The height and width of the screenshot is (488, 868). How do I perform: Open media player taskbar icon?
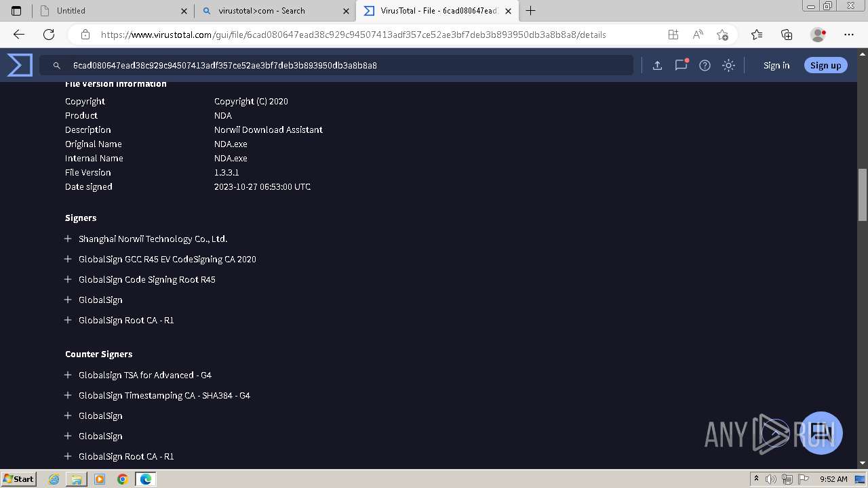pyautogui.click(x=100, y=479)
